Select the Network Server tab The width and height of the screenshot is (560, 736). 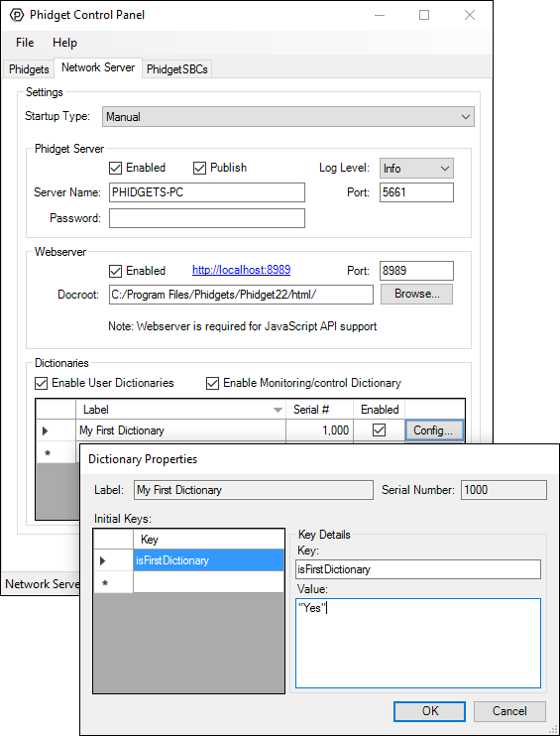pos(98,67)
